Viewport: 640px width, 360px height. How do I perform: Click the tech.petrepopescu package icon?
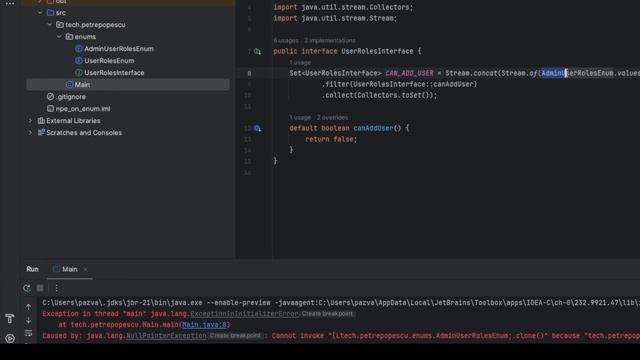[x=60, y=25]
